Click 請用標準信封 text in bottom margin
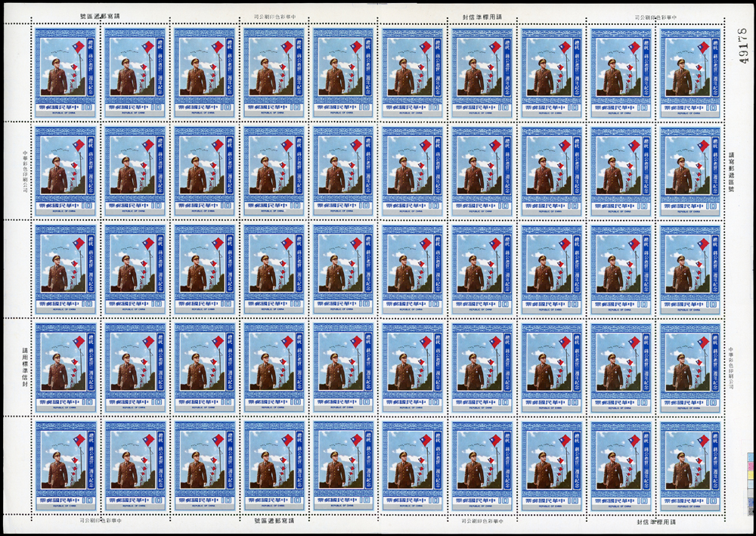 tap(652, 521)
